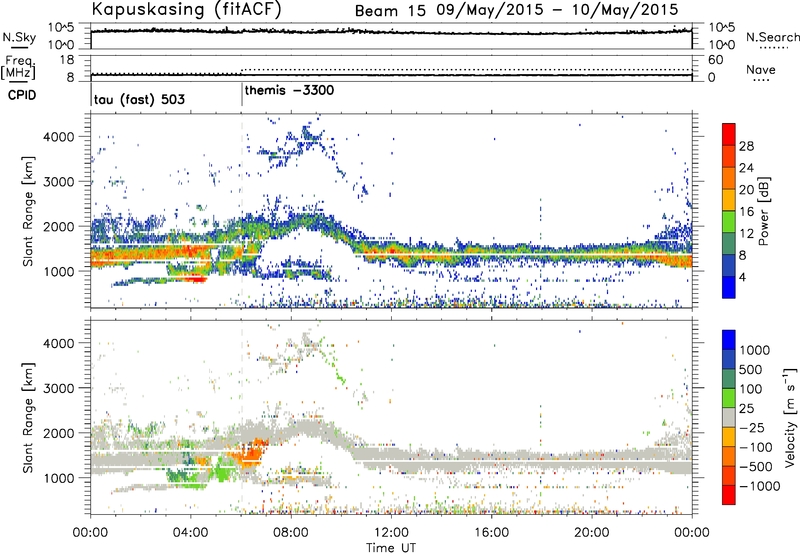Click the 'Slant Range [km]' label of velocity panel

click(x=28, y=418)
